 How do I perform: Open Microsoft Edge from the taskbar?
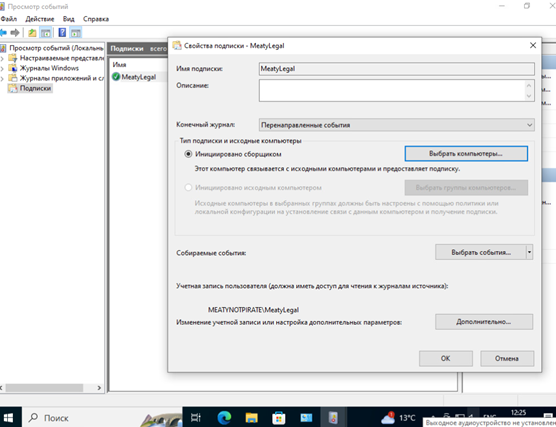[x=224, y=418]
